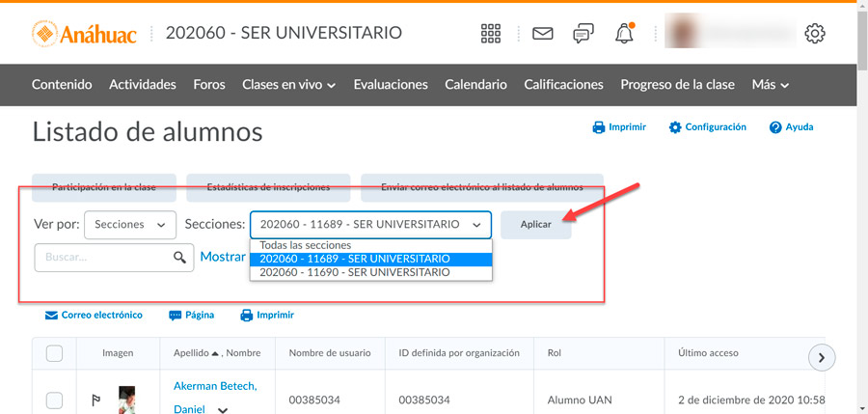Image resolution: width=868 pixels, height=414 pixels.
Task: Open the notifications bell icon
Action: 624,34
